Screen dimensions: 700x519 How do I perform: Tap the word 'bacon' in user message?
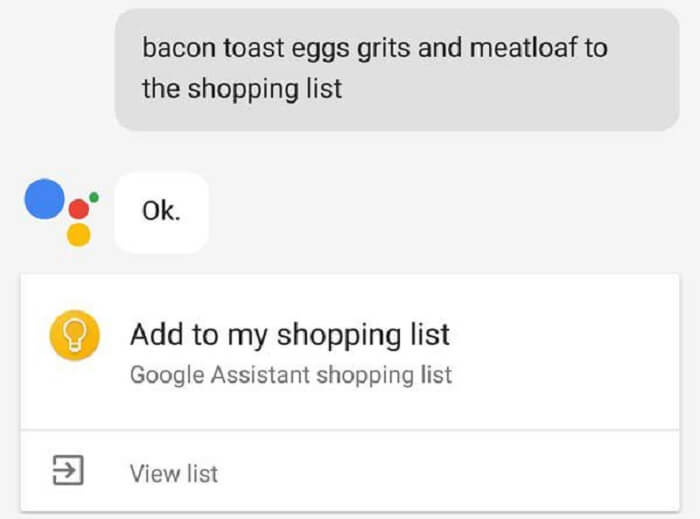click(x=179, y=48)
